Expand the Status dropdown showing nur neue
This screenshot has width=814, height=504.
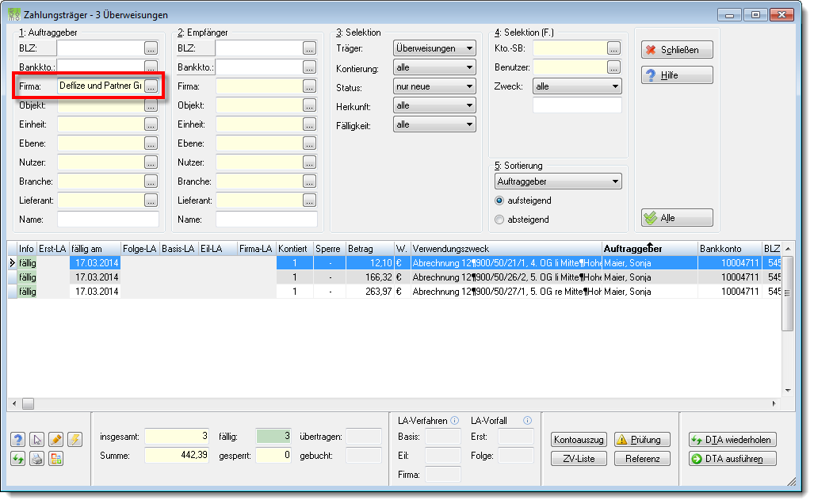pos(434,86)
